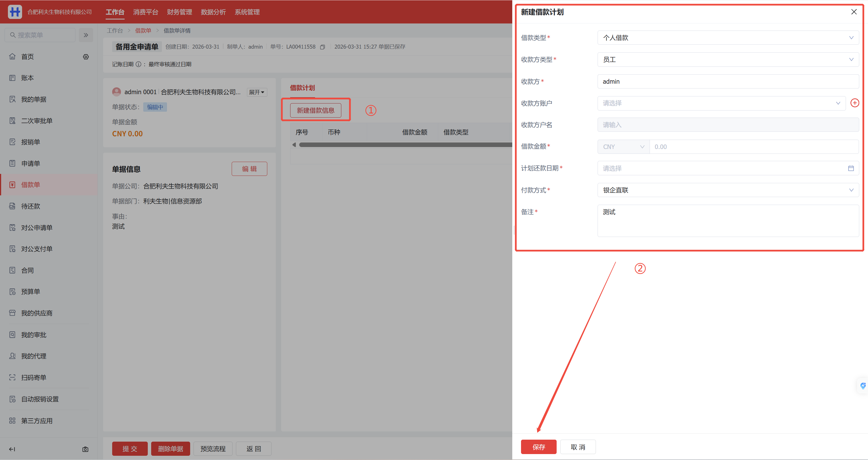This screenshot has height=460, width=868.
Task: Open the 付款方式 dropdown
Action: tap(728, 190)
